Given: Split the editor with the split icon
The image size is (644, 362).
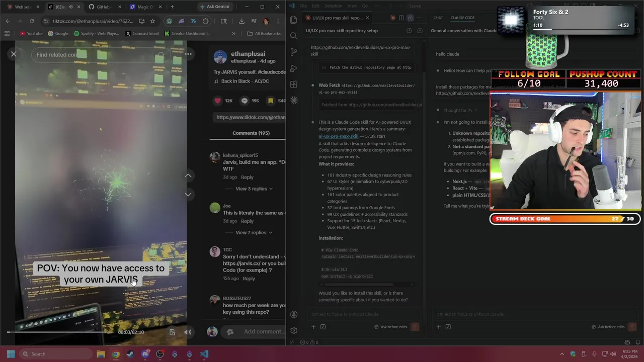Looking at the screenshot, I should click(401, 18).
